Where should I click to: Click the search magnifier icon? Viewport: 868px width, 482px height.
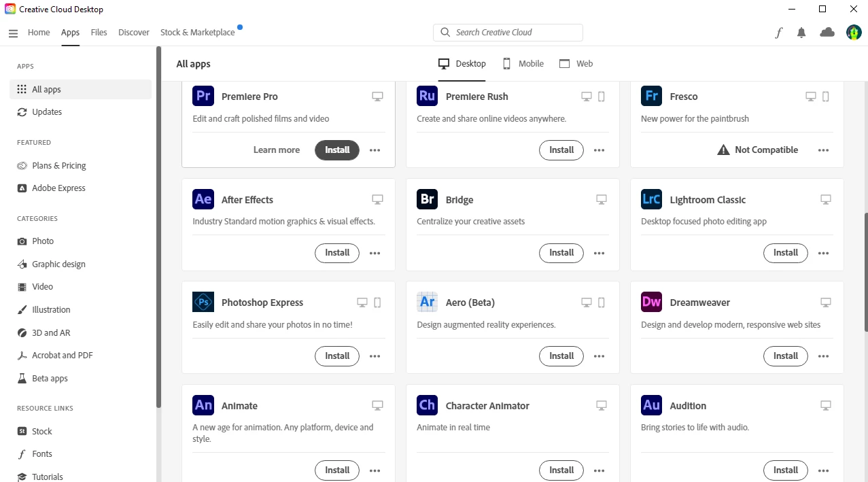tap(445, 32)
